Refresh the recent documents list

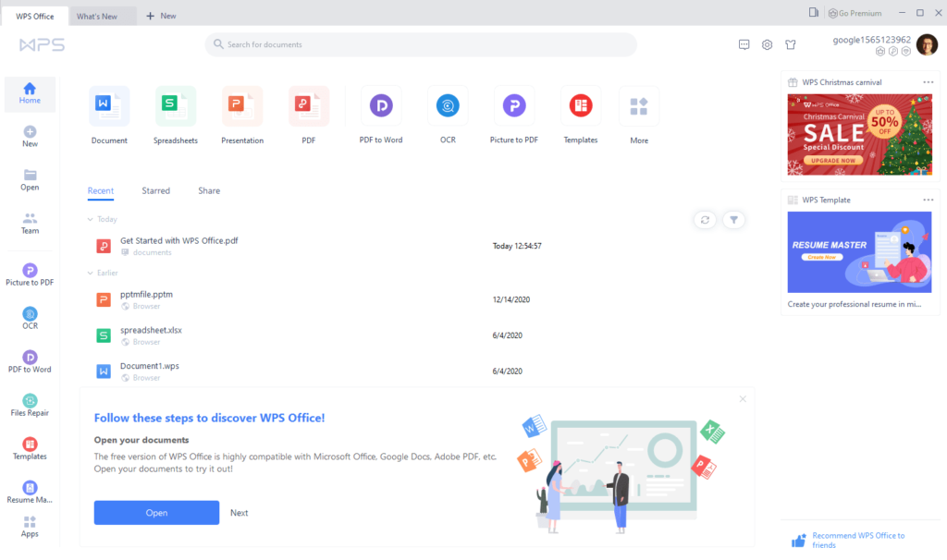pyautogui.click(x=705, y=220)
